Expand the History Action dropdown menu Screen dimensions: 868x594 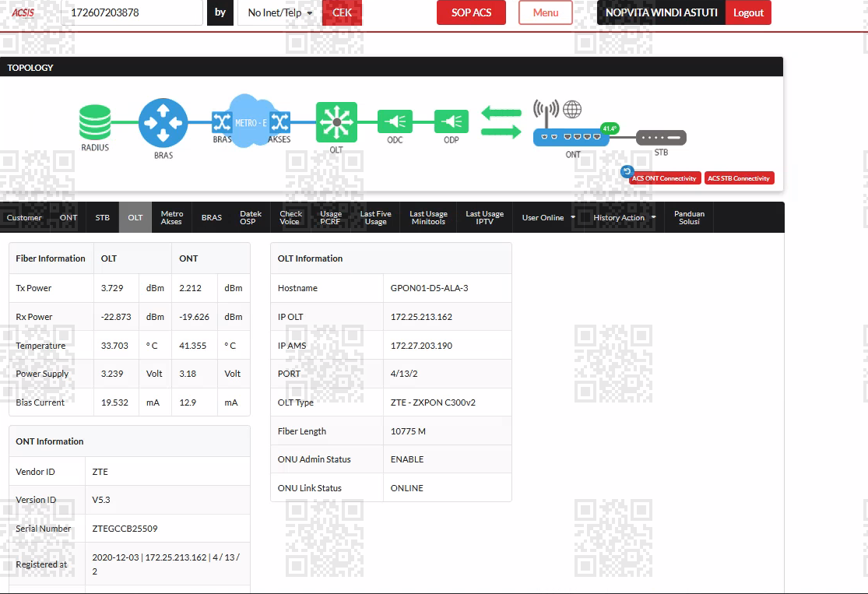point(624,217)
